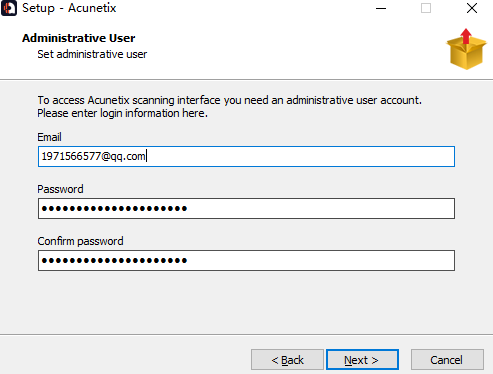The image size is (493, 374).
Task: Go to the previous step with Back
Action: click(287, 360)
